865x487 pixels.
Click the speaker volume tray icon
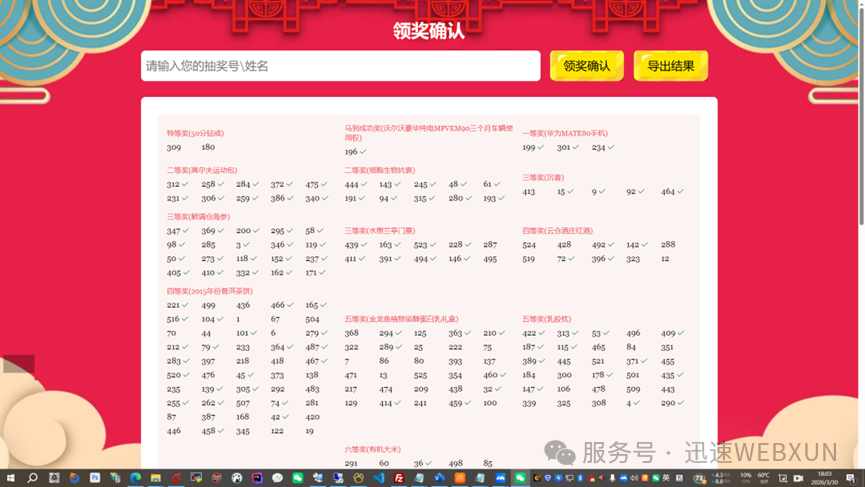pyautogui.click(x=634, y=478)
